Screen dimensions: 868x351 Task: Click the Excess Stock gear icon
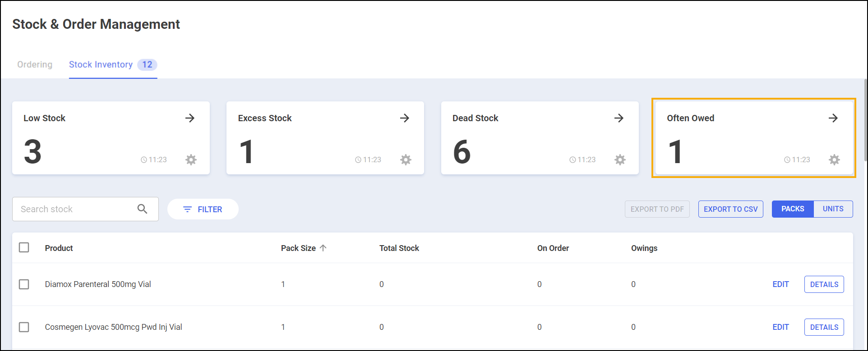point(406,160)
